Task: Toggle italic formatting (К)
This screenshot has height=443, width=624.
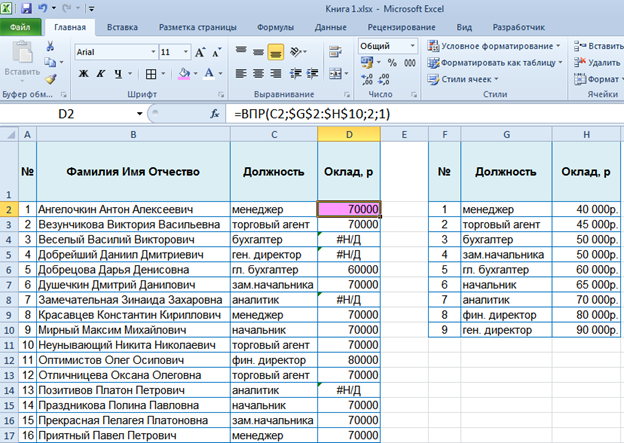Action: tap(101, 73)
